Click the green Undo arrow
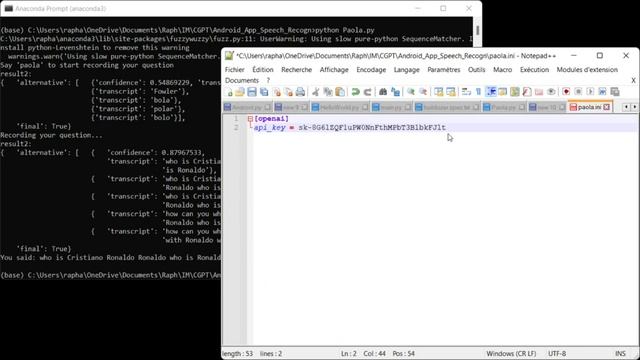This screenshot has height=360, width=640. pos(356,92)
